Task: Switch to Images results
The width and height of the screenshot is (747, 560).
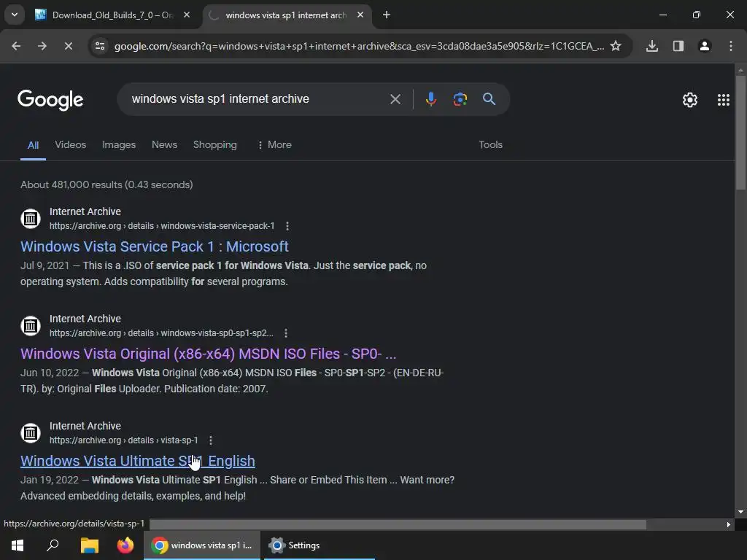Action: [119, 145]
